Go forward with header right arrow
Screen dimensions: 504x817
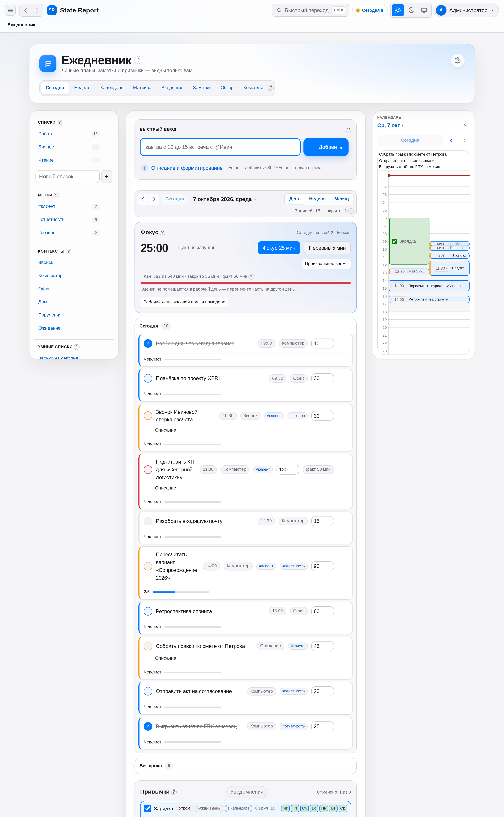(x=37, y=10)
